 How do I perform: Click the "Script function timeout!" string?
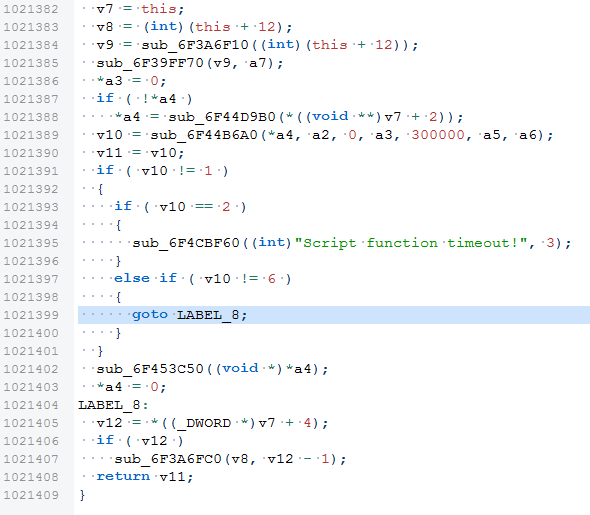(411, 243)
